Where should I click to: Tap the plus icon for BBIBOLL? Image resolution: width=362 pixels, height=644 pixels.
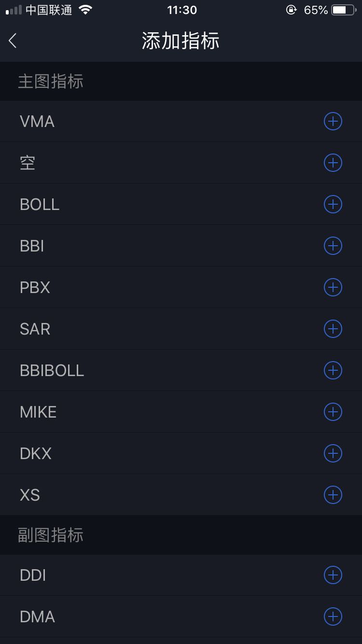(333, 370)
